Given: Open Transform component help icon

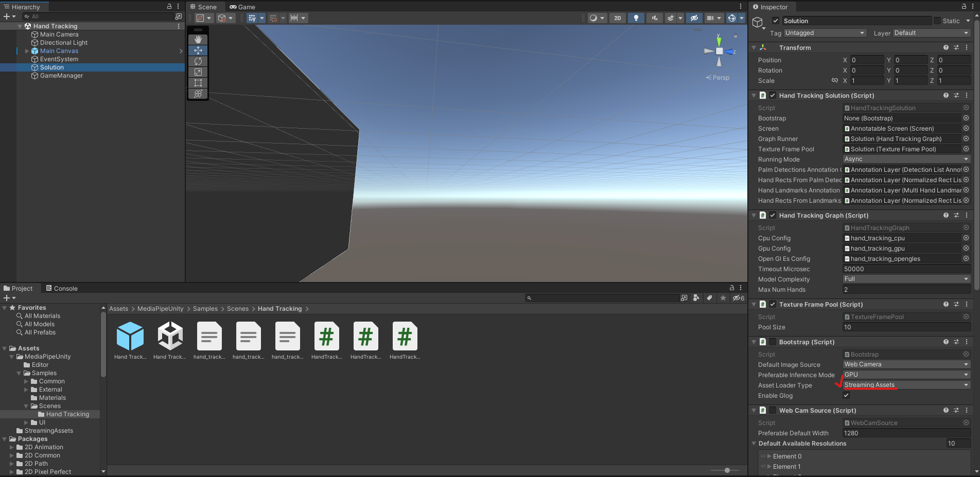Looking at the screenshot, I should [x=946, y=47].
